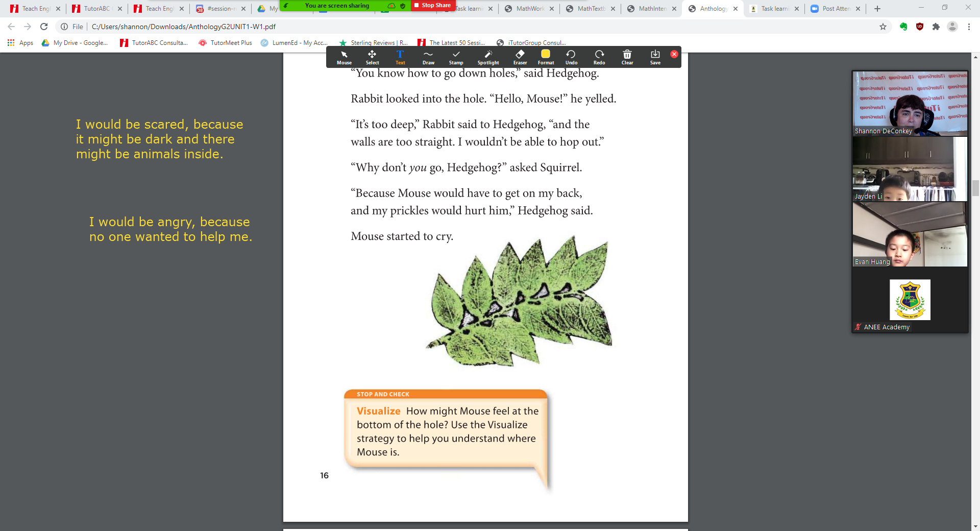980x531 pixels.
Task: Go forward in browser history
Action: (x=28, y=27)
